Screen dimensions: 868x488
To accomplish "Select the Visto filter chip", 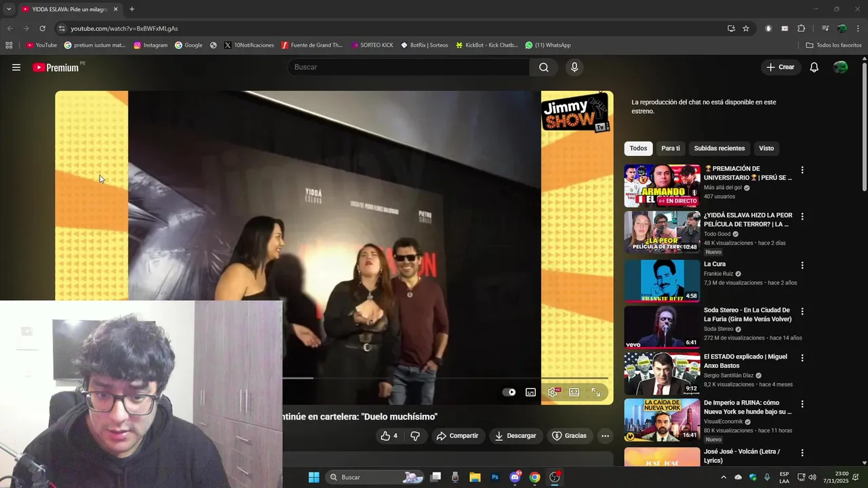I will click(766, 148).
